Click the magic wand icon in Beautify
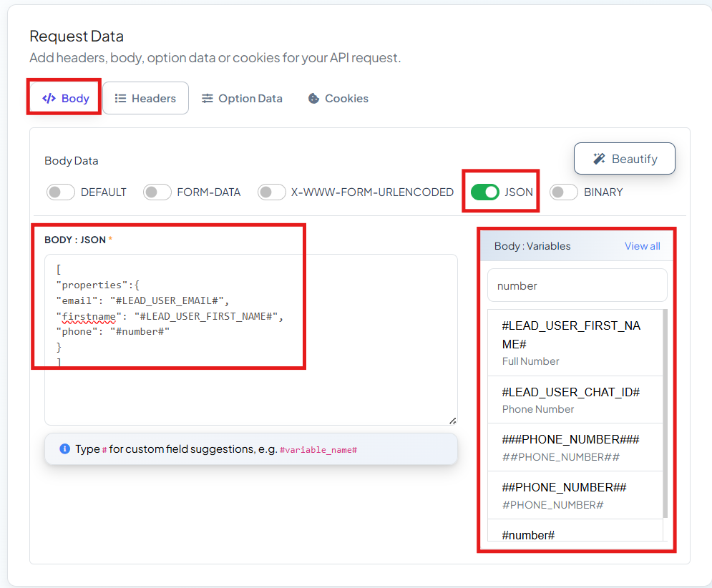The width and height of the screenshot is (712, 588). (x=600, y=159)
